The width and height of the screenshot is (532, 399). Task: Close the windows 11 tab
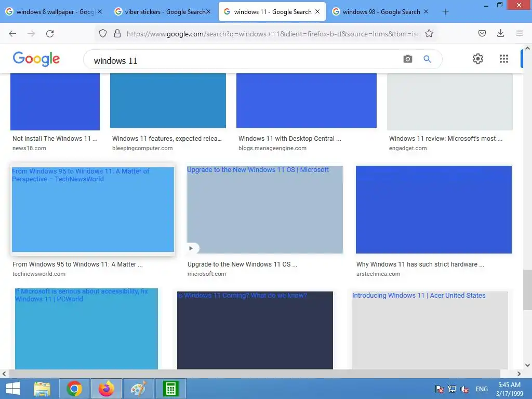tap(317, 11)
